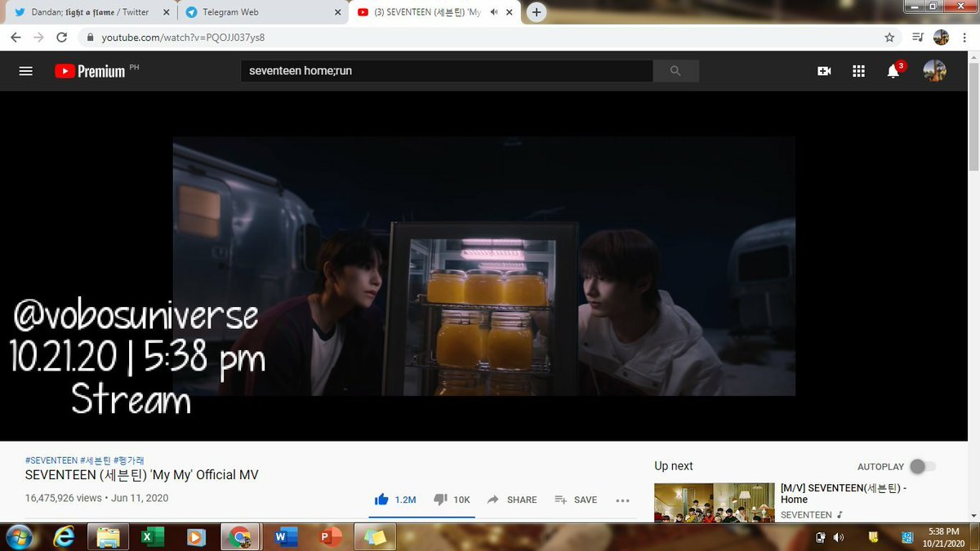This screenshot has height=551, width=980.
Task: Open the YouTube account avatar menu
Action: (934, 71)
